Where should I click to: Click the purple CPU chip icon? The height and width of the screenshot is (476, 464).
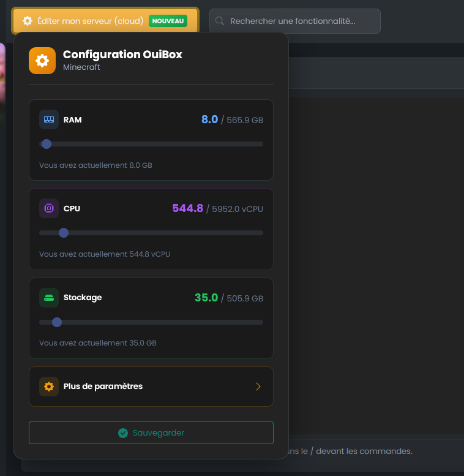(49, 208)
